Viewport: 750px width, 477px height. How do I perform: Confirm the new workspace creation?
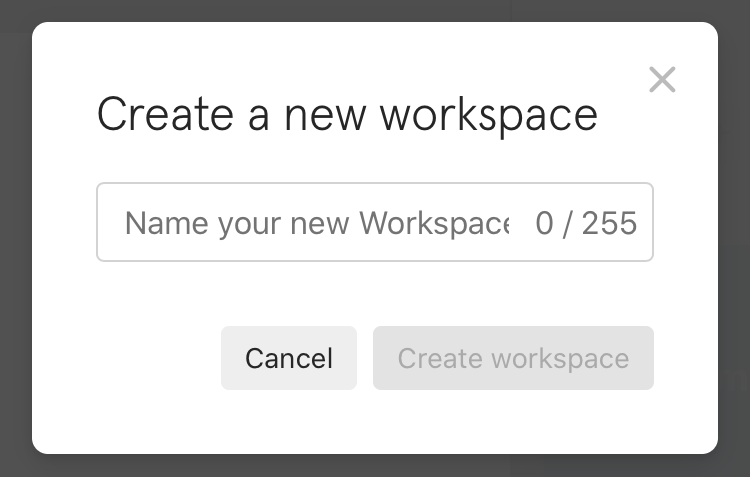[x=513, y=358]
